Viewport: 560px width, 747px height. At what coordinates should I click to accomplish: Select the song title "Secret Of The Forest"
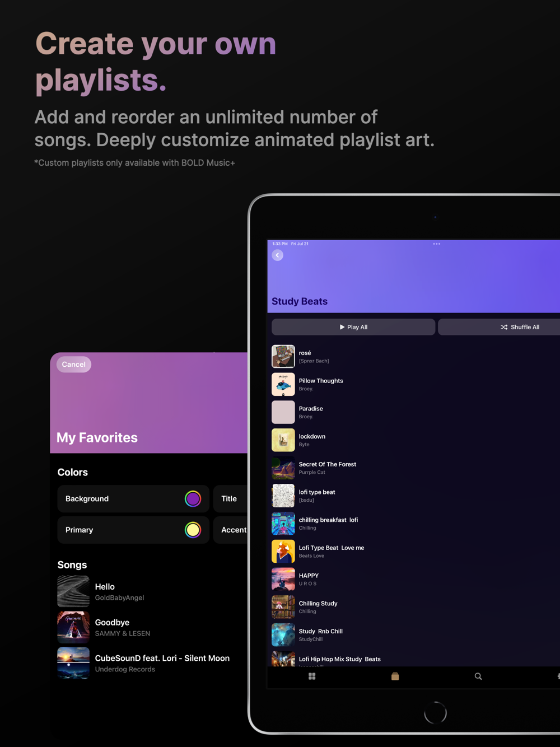(x=328, y=464)
